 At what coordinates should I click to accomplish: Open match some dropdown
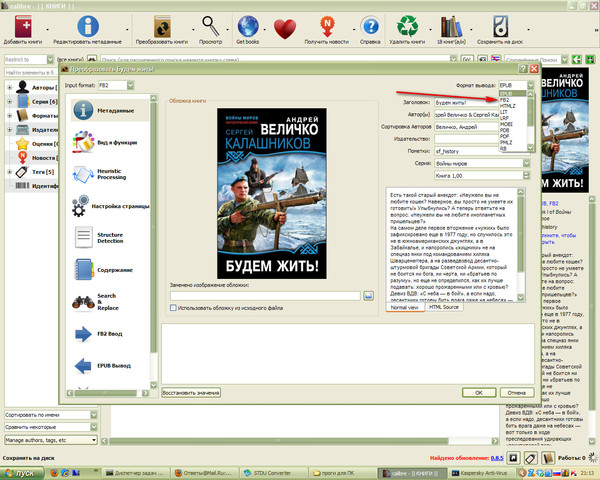(x=51, y=427)
